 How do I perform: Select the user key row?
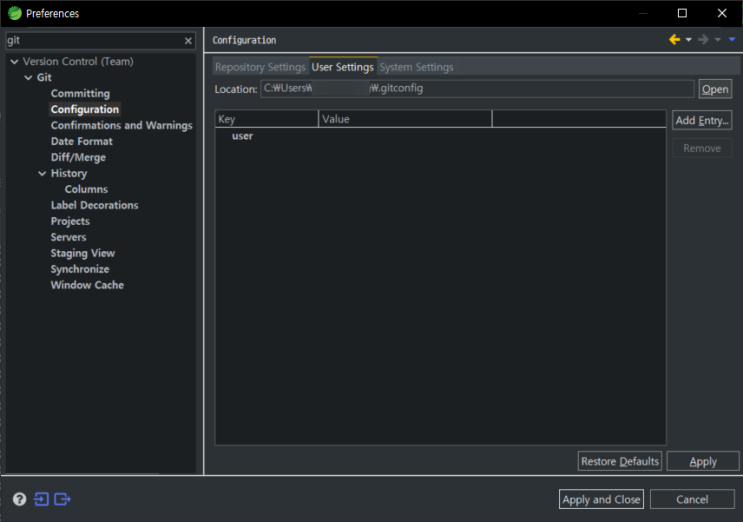pyautogui.click(x=243, y=136)
